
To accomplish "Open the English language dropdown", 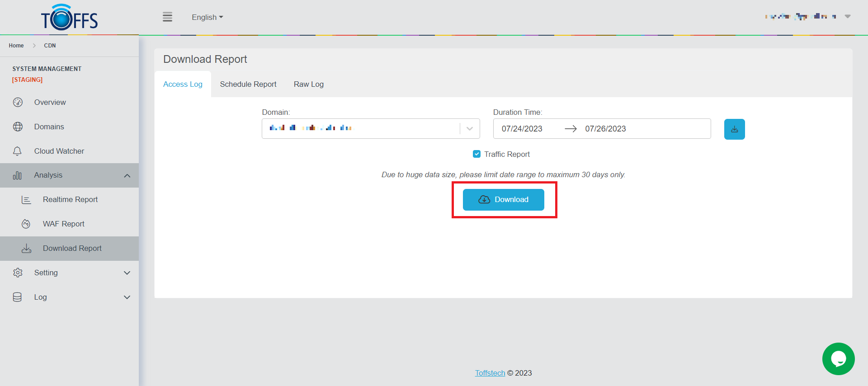I will [x=207, y=17].
